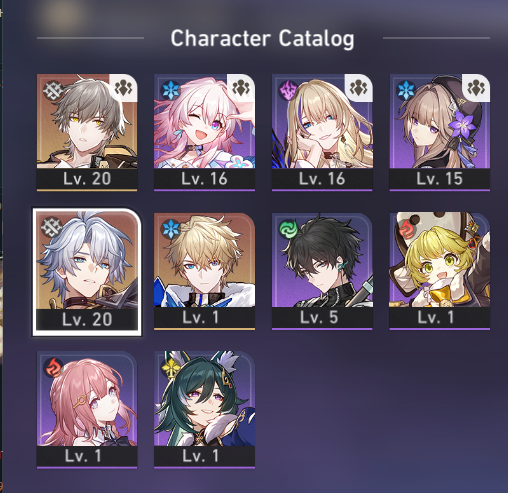
Task: Select the green-haired fox-eared character card
Action: pyautogui.click(x=204, y=409)
